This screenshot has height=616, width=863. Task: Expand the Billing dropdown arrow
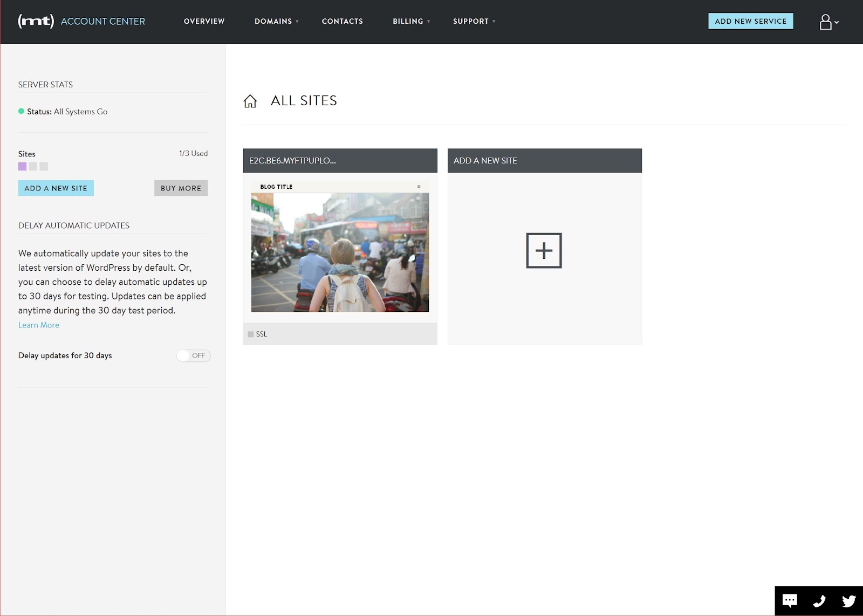click(429, 22)
